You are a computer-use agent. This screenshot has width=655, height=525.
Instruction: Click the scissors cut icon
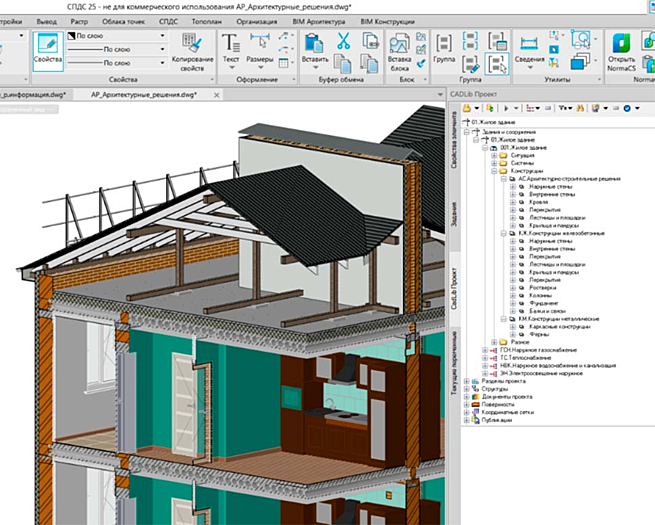pos(343,42)
